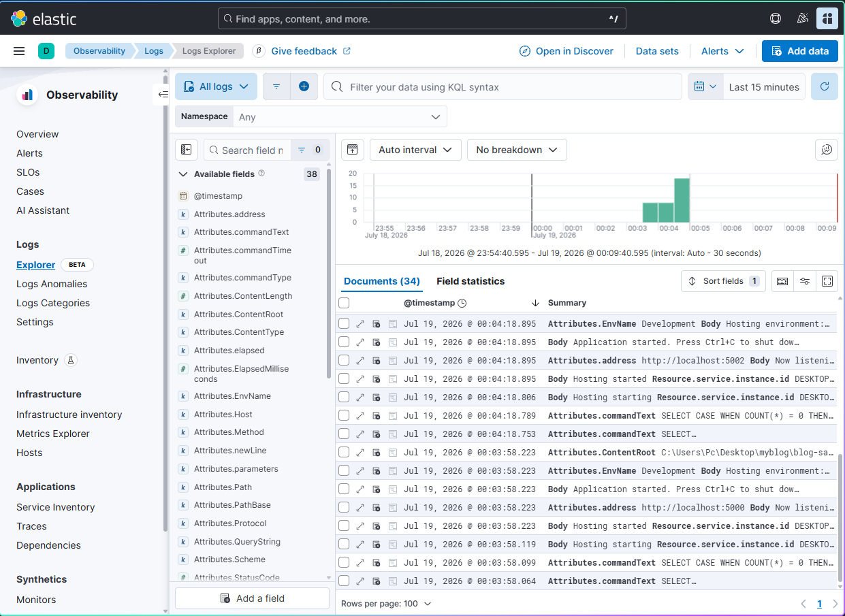Hide the fields sidebar toggle icon
The image size is (845, 616).
[187, 150]
